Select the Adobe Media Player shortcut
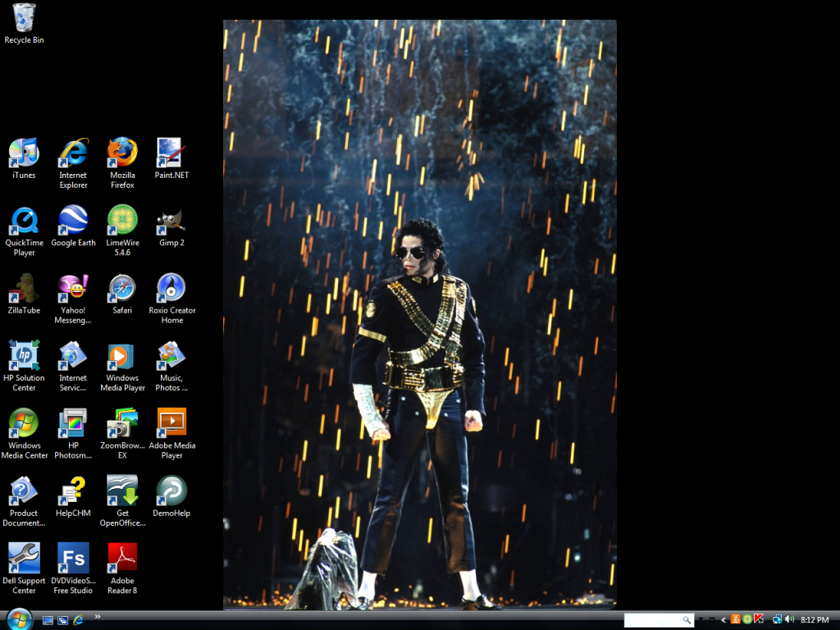 (x=172, y=433)
